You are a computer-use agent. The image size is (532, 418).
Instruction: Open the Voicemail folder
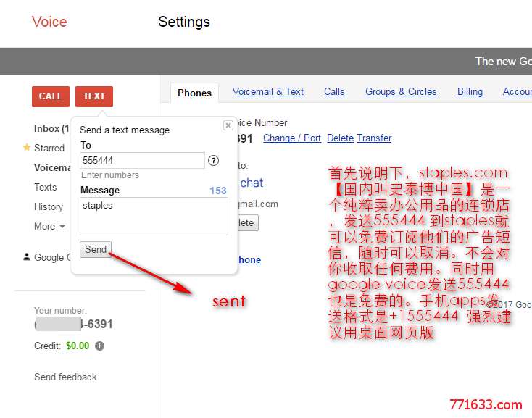coord(52,167)
